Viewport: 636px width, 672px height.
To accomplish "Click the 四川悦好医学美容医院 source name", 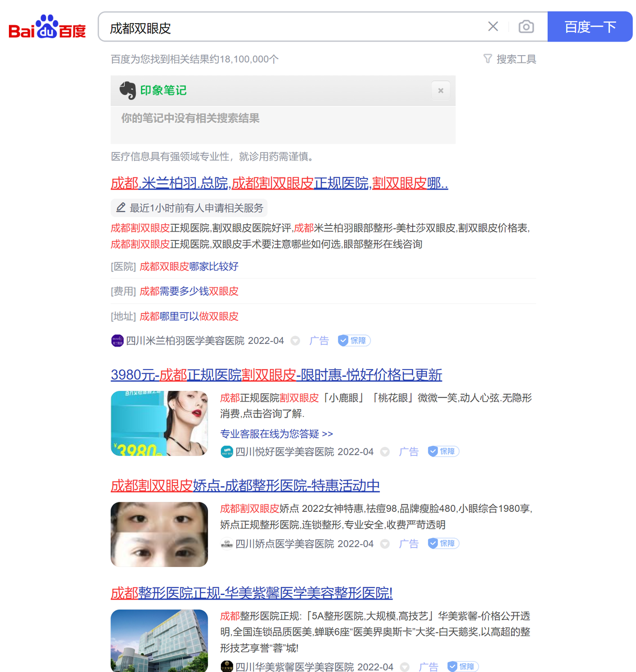I will tap(285, 451).
